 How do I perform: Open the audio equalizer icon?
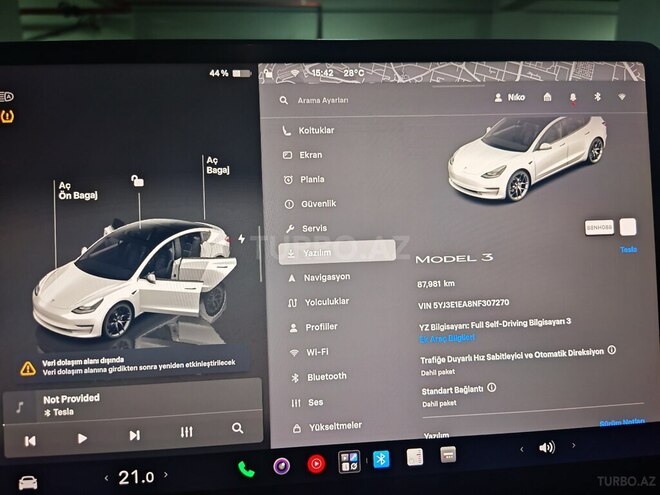(x=186, y=432)
